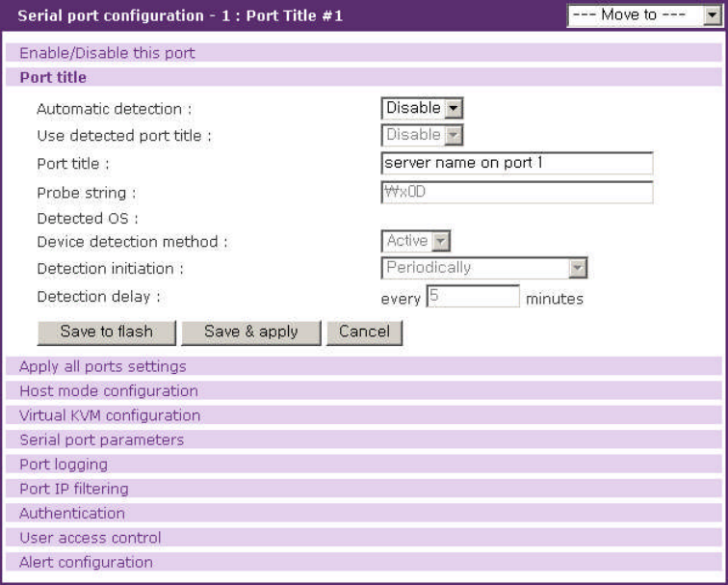Open Detection initiation dropdown
The width and height of the screenshot is (728, 585).
click(483, 268)
